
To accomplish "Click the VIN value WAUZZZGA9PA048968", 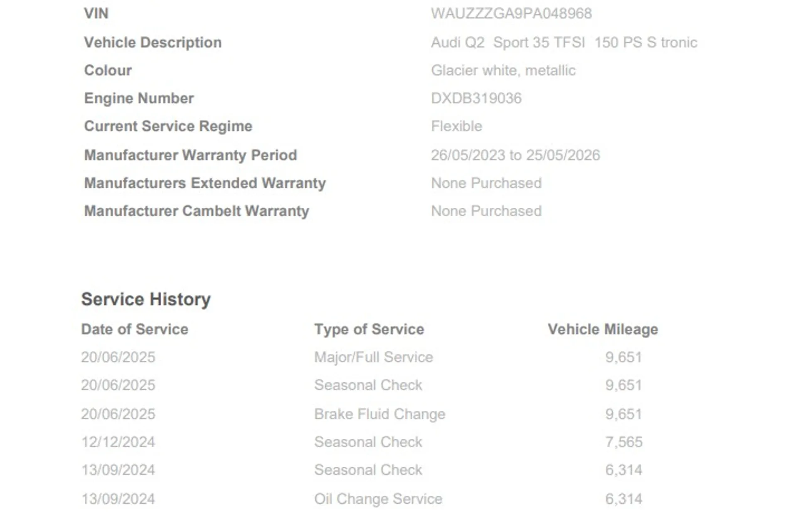I will (x=511, y=14).
